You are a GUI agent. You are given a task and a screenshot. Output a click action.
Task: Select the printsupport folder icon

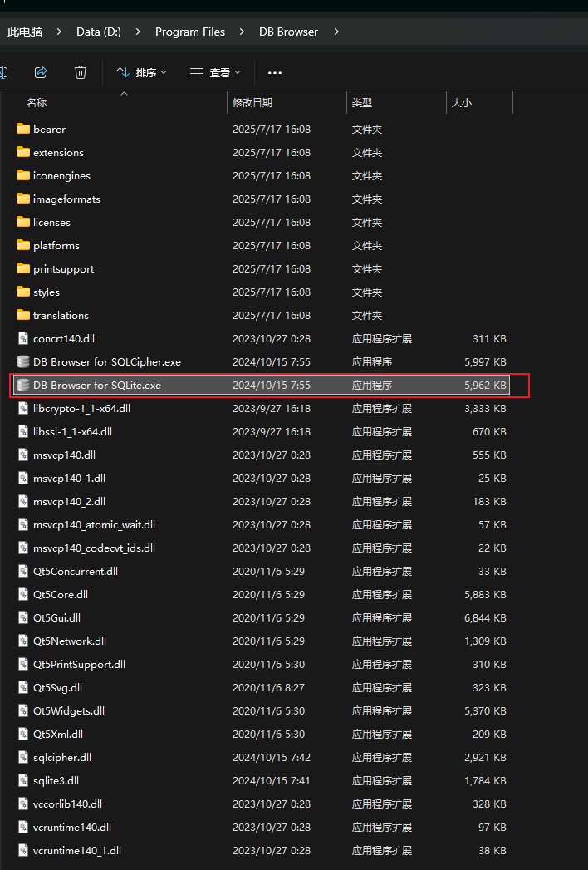(x=23, y=268)
